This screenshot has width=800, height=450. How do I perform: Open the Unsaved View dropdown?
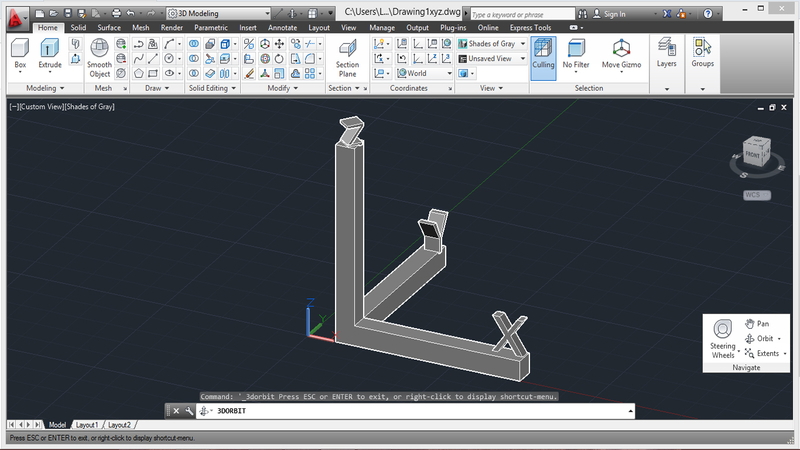(x=492, y=59)
